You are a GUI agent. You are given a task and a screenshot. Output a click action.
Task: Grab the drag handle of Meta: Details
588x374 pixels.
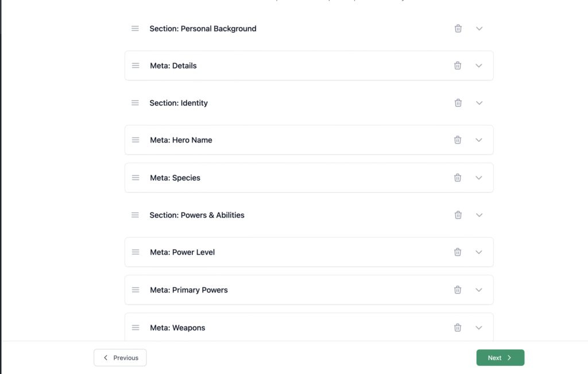coord(136,65)
